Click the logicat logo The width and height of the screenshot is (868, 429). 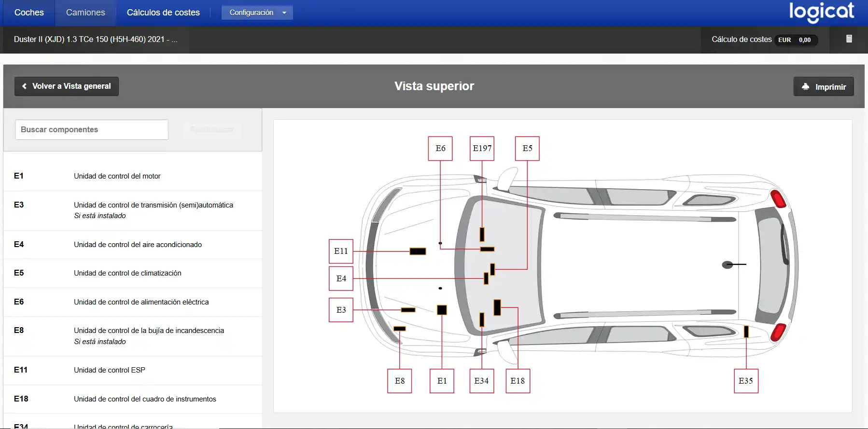point(821,12)
